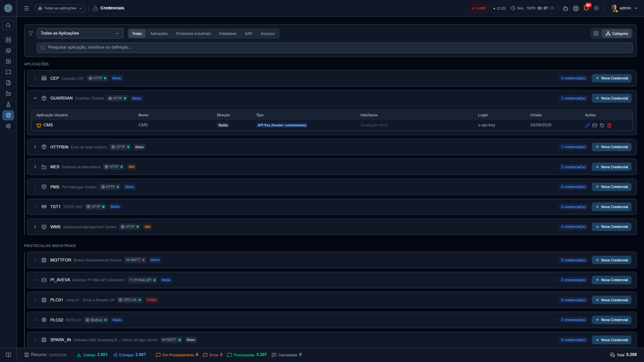This screenshot has height=362, width=644.
Task: Click the activity monitor sidebar icon
Action: pos(8,62)
